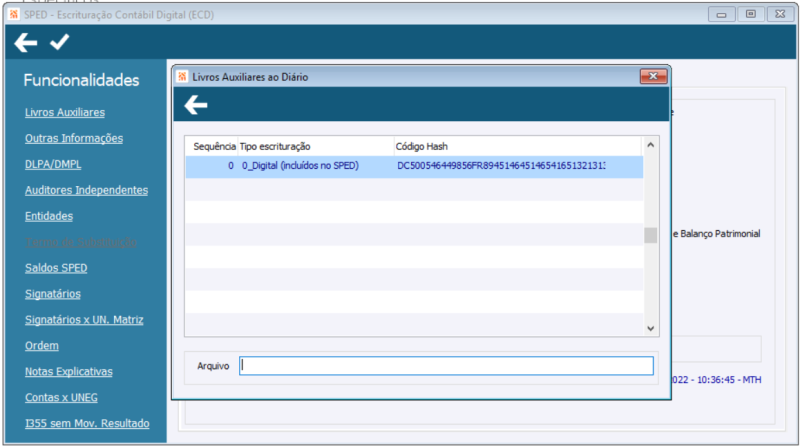The height and width of the screenshot is (446, 800).
Task: Close the SPED main window
Action: click(x=780, y=14)
